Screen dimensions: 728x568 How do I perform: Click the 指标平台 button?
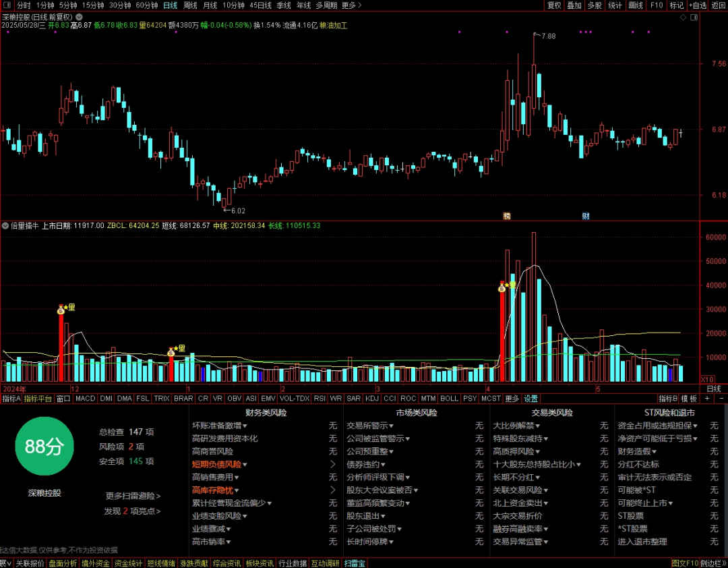[38, 399]
